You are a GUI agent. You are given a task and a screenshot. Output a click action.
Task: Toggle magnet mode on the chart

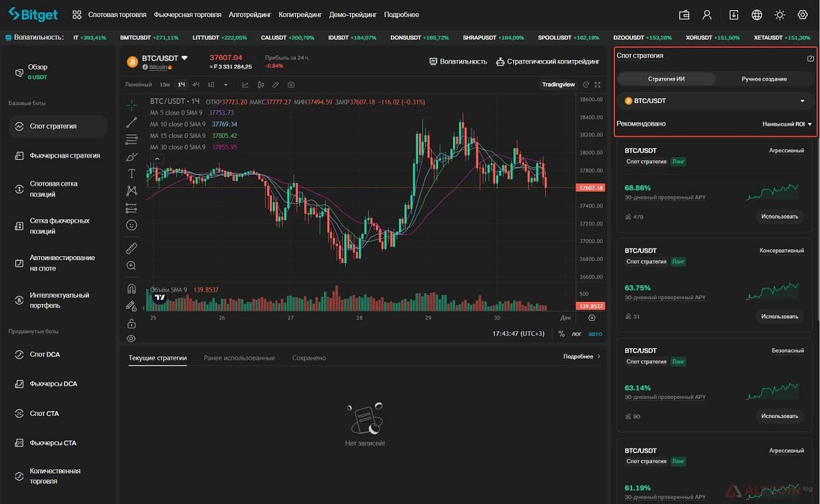coord(132,288)
